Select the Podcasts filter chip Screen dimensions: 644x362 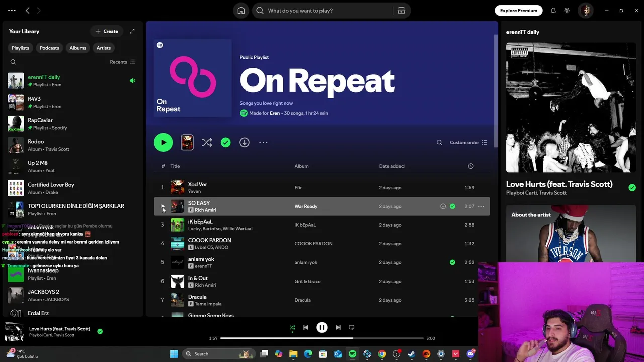[49, 48]
